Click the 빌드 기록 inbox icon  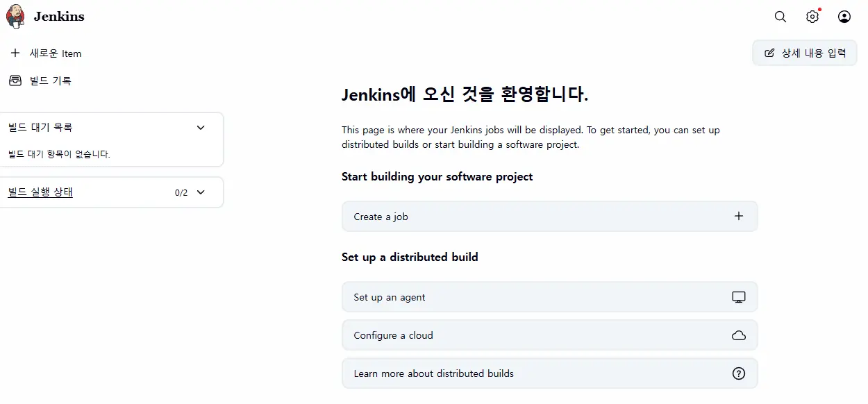[15, 81]
